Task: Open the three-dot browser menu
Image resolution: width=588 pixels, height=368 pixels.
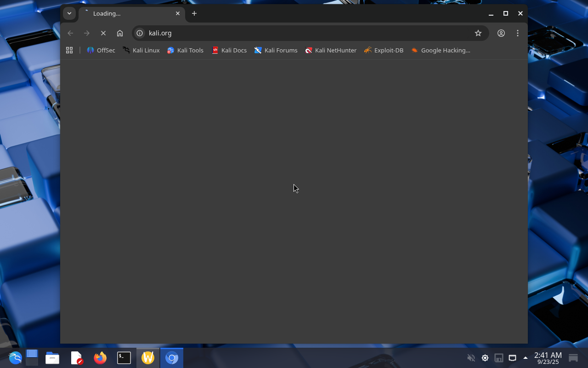Action: point(518,33)
